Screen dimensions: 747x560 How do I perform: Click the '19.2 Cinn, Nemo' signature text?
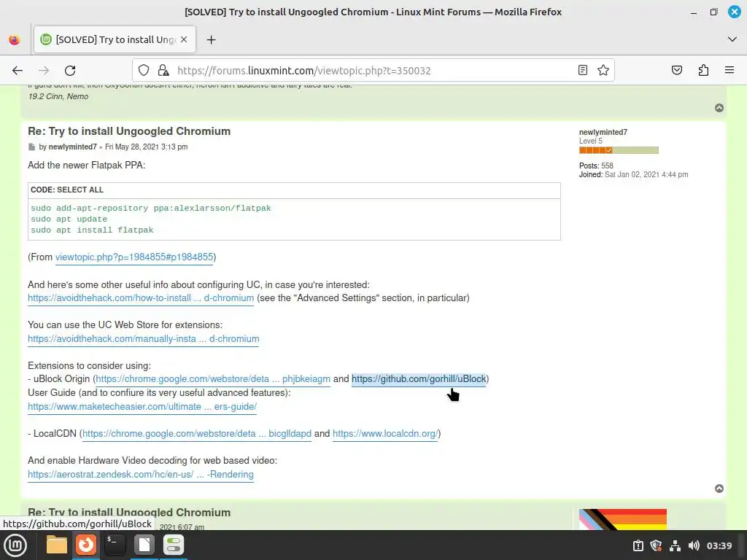tap(58, 96)
